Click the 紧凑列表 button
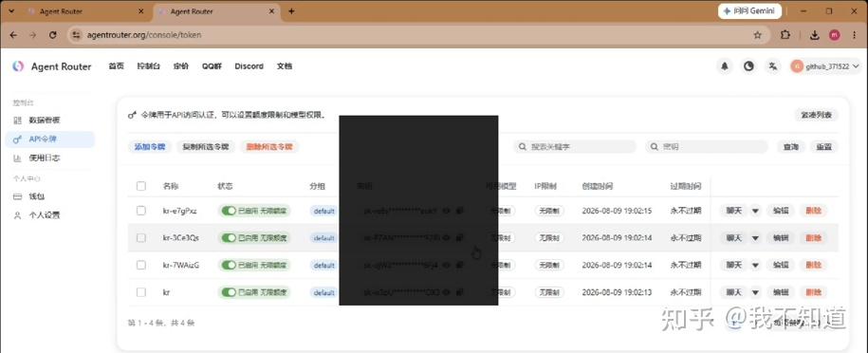The height and width of the screenshot is (353, 868). point(816,115)
